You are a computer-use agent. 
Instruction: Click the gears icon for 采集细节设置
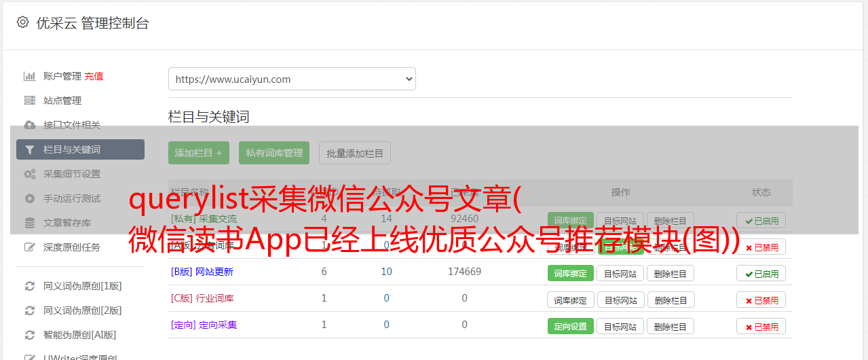tap(29, 174)
